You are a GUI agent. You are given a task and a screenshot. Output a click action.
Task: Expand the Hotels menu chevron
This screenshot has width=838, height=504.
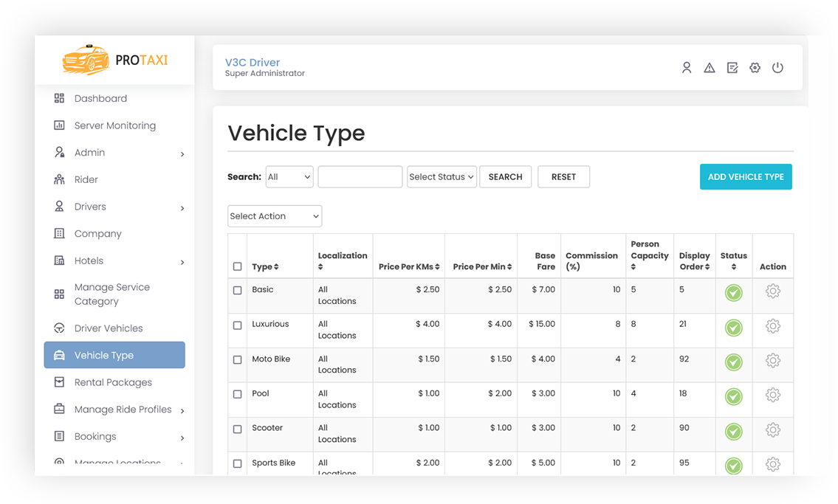point(182,262)
